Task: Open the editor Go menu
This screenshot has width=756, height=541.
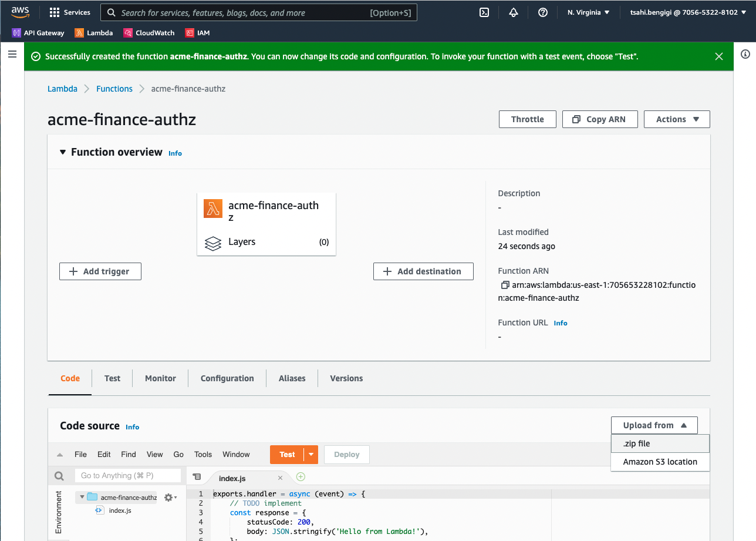Action: coord(178,455)
